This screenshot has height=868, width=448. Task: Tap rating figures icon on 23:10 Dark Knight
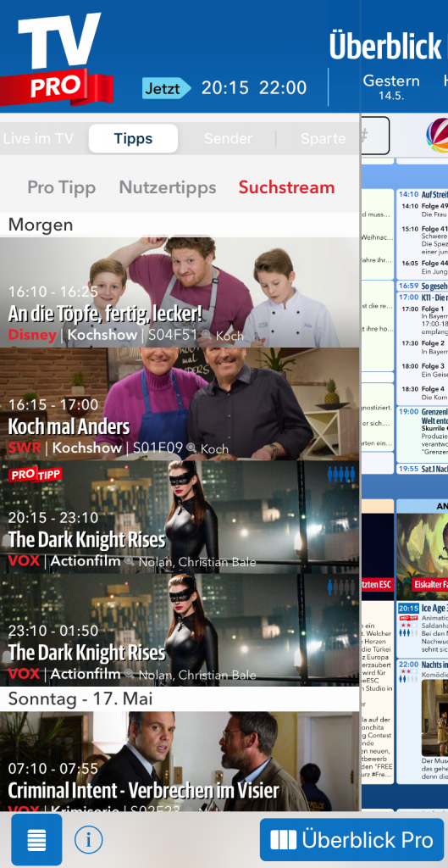point(340,588)
